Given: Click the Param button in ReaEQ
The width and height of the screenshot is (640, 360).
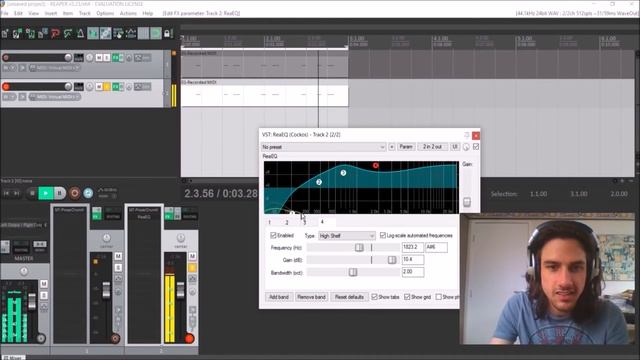Looking at the screenshot, I should coord(406,147).
